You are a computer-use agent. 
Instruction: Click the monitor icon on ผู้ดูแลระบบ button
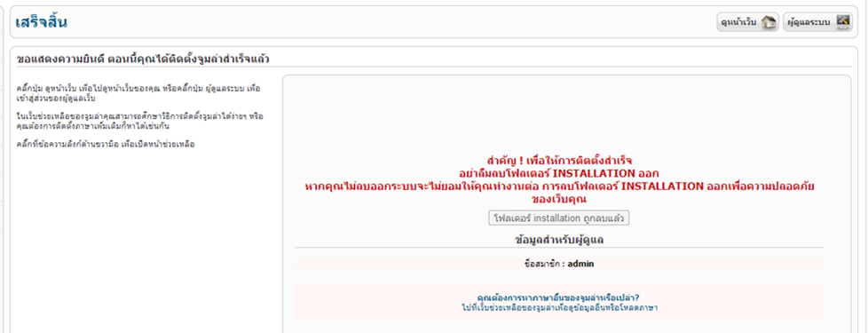pyautogui.click(x=842, y=22)
